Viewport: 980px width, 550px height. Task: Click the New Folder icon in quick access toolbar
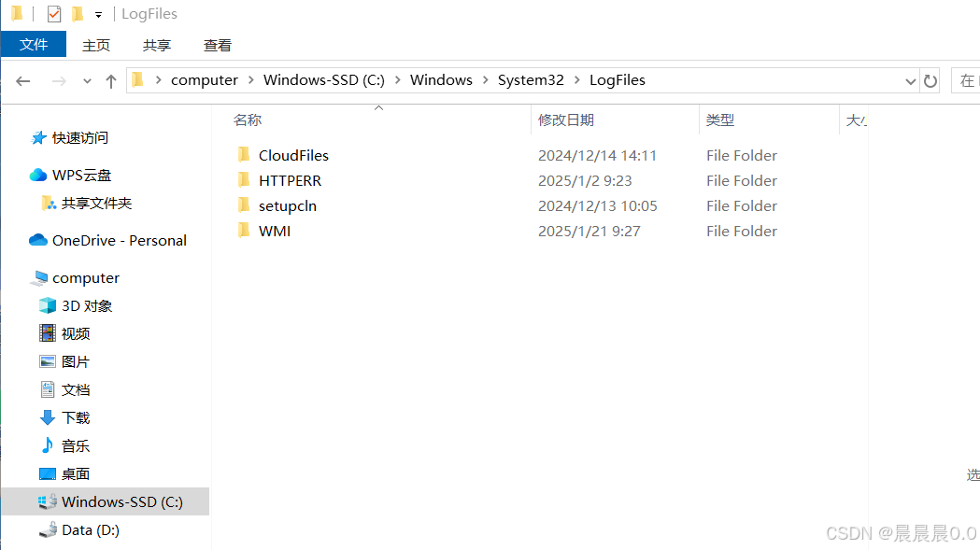click(78, 14)
